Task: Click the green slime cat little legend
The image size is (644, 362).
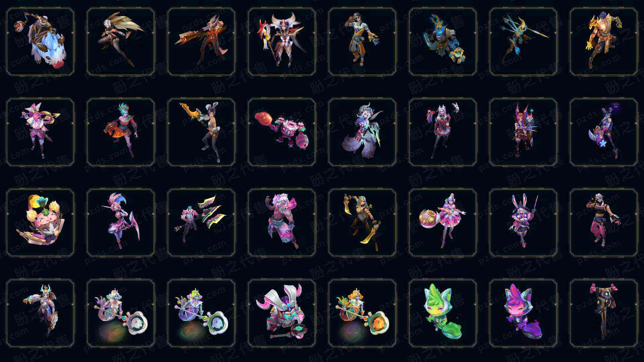Action: tap(443, 313)
